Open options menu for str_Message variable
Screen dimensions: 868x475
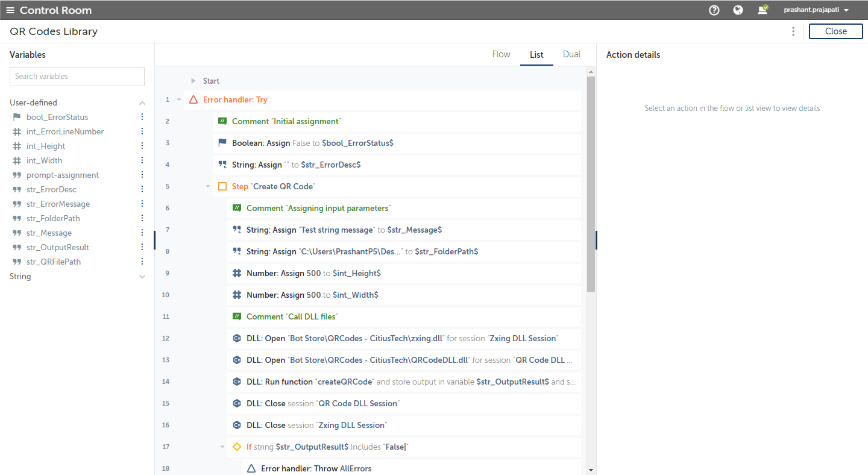[x=142, y=233]
